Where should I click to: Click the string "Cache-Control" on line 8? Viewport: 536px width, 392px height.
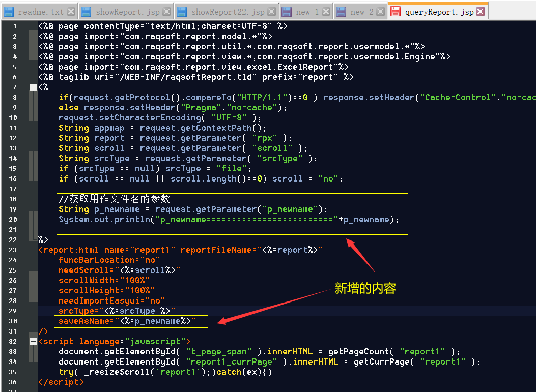[x=458, y=98]
